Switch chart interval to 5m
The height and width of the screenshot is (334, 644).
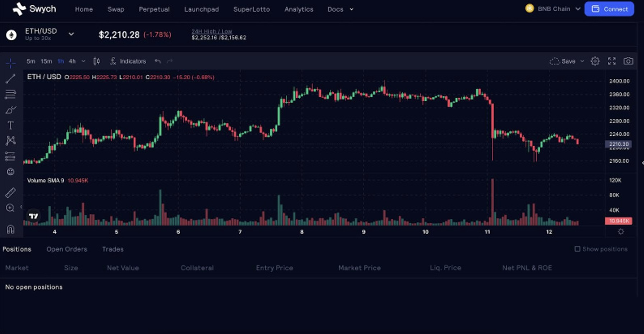pyautogui.click(x=31, y=61)
